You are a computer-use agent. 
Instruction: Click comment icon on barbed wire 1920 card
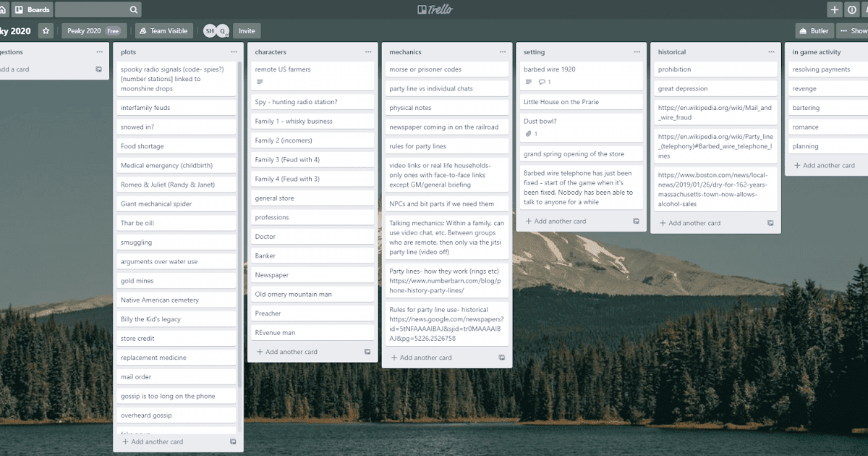(542, 82)
